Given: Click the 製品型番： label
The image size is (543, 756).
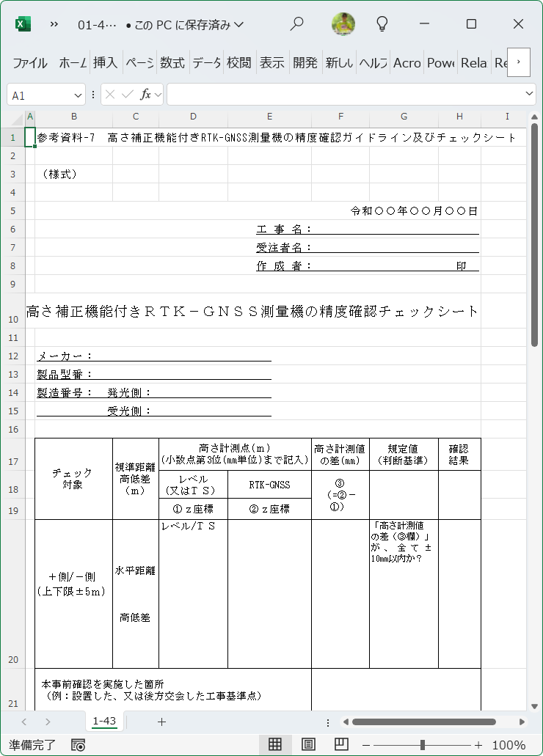Looking at the screenshot, I should 65,374.
